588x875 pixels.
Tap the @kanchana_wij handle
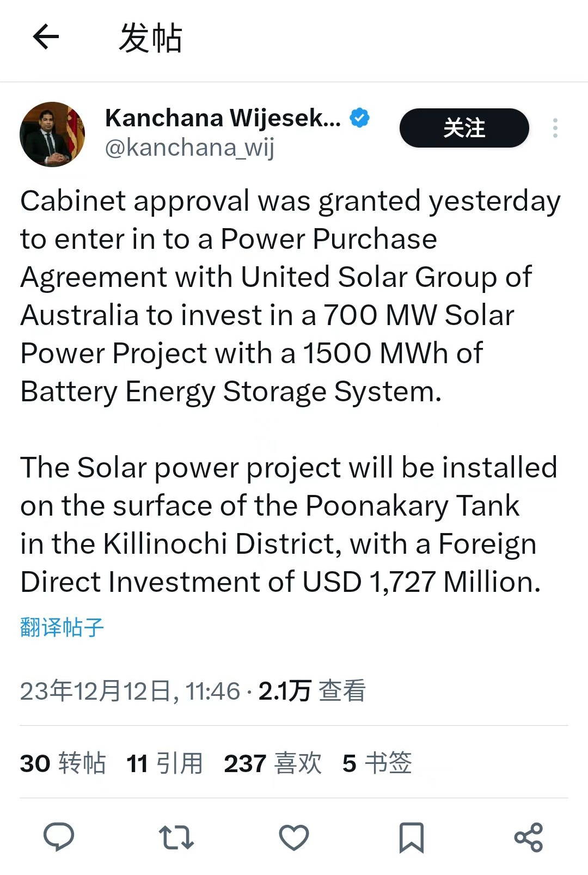(189, 148)
